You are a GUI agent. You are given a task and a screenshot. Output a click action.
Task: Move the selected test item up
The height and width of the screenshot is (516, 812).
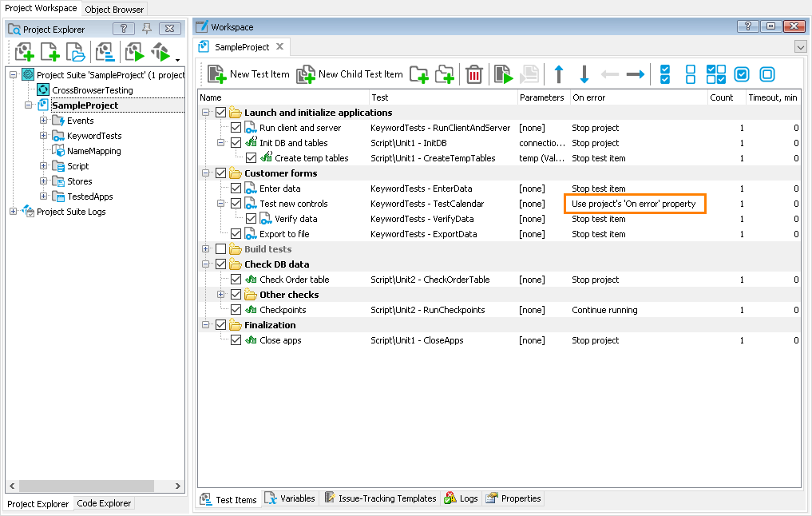[x=559, y=73]
